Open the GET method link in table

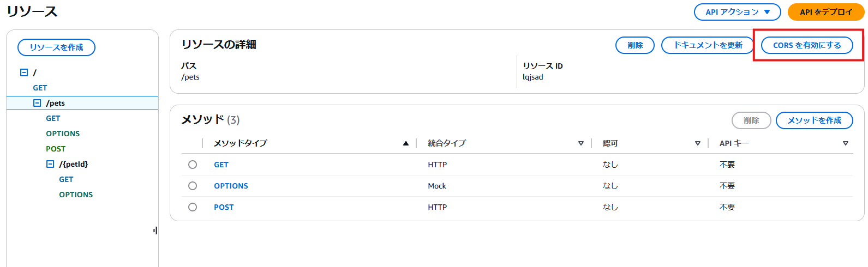point(221,165)
